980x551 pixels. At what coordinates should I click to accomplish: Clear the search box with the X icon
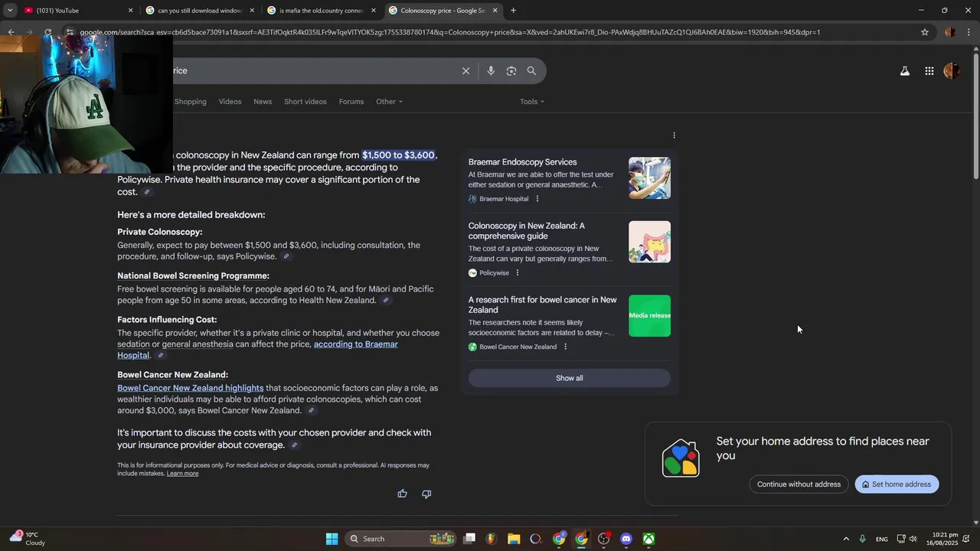tap(465, 70)
